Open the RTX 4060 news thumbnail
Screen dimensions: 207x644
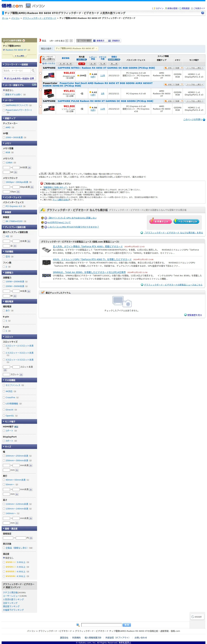point(46,250)
